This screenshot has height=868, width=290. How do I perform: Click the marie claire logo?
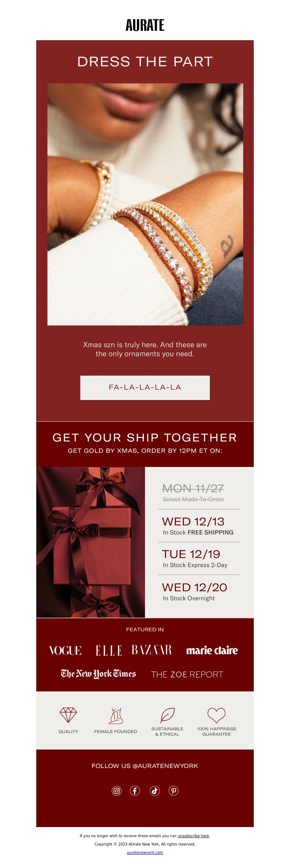(x=212, y=651)
